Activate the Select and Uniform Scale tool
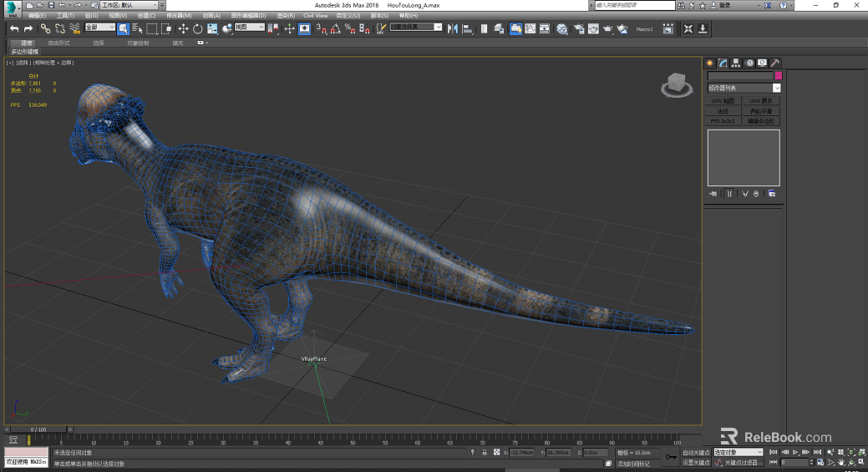868x472 pixels. click(x=212, y=28)
